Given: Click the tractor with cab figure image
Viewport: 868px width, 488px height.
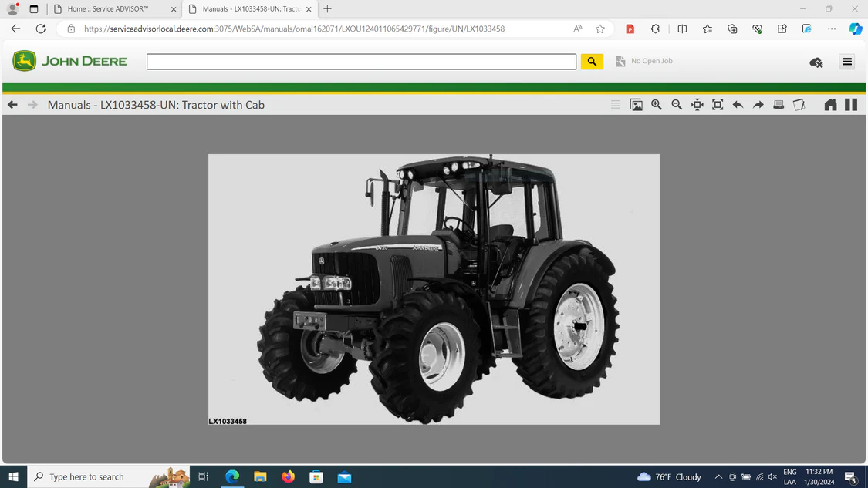Looking at the screenshot, I should coord(434,289).
